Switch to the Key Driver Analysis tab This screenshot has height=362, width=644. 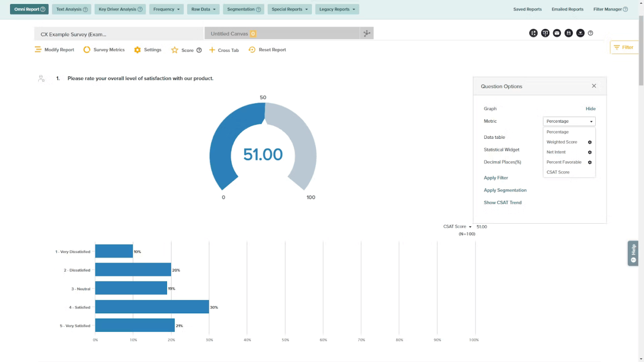120,9
